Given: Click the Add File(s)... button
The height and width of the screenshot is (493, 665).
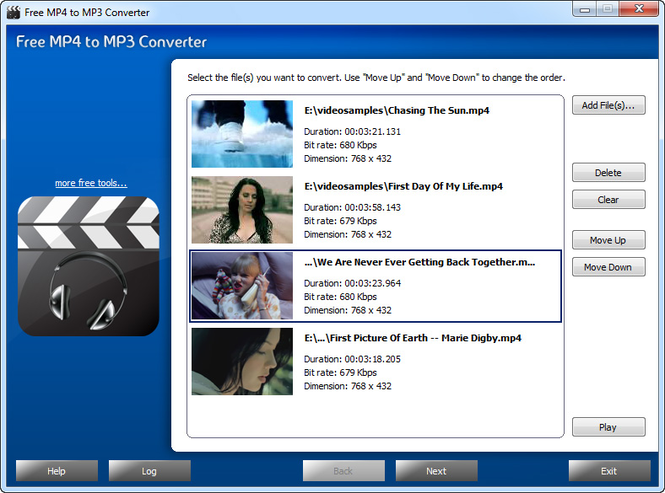Looking at the screenshot, I should 609,105.
